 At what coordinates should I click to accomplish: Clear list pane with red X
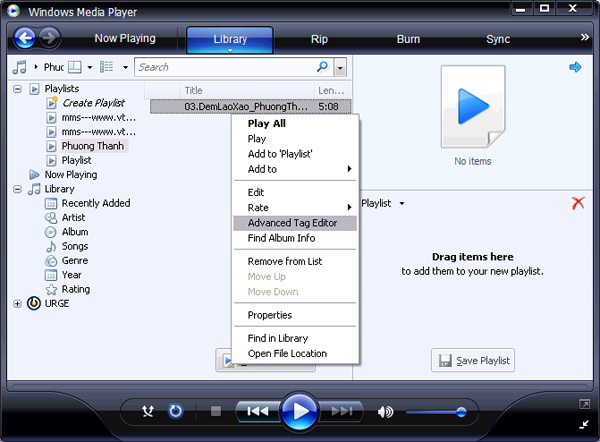tap(578, 203)
